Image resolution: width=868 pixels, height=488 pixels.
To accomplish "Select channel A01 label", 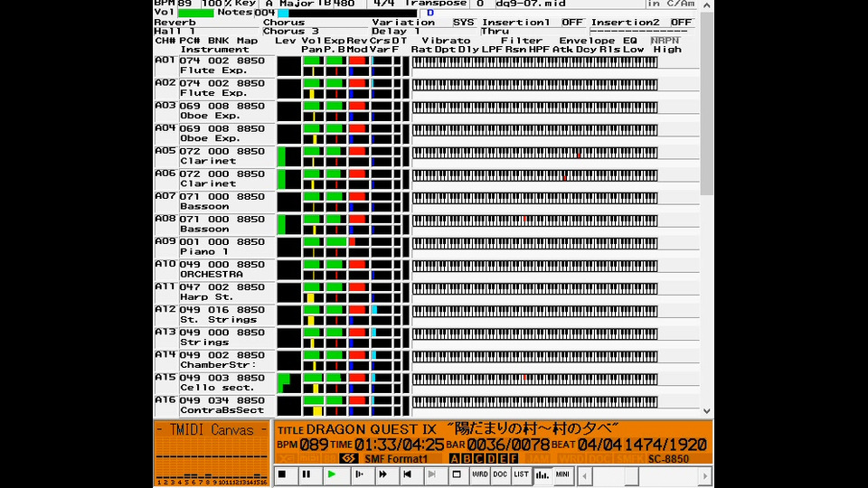I will tap(165, 60).
